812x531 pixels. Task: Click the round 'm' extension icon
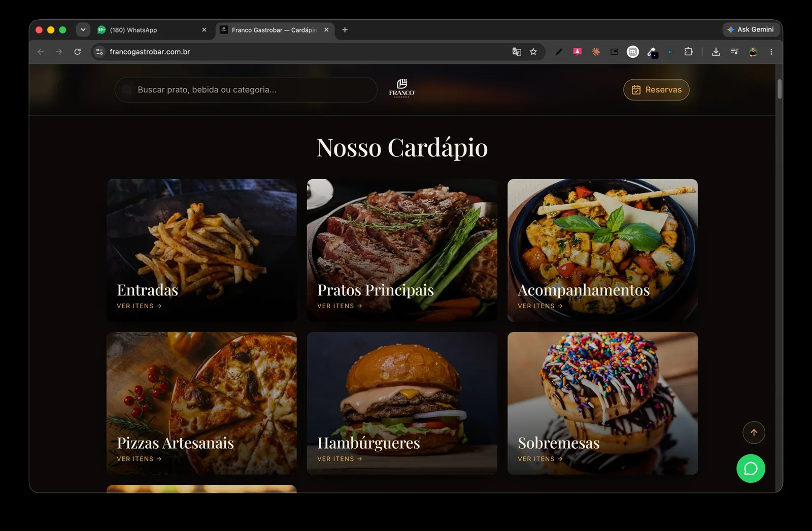(633, 52)
